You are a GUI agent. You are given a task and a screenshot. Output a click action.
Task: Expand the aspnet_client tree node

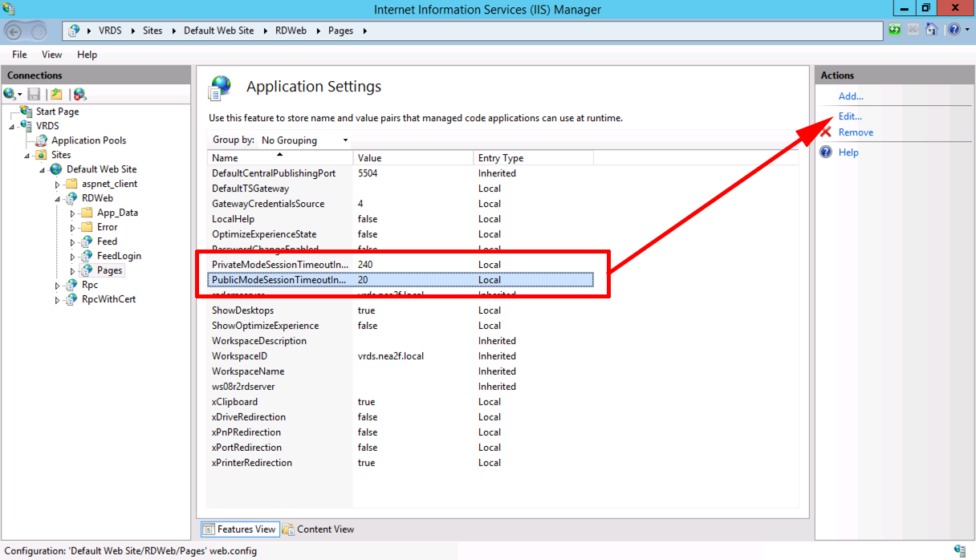pos(55,183)
